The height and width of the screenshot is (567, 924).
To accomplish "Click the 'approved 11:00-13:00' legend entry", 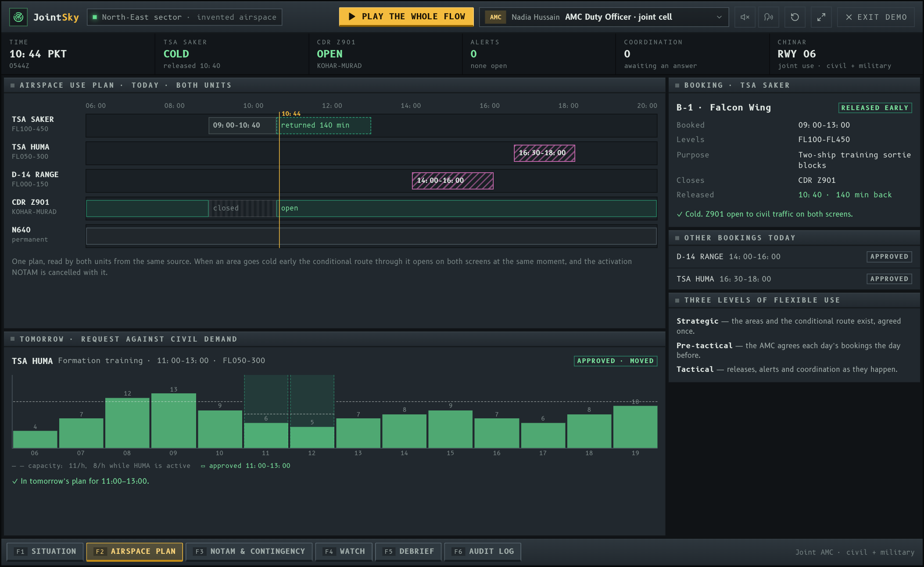I will (246, 466).
